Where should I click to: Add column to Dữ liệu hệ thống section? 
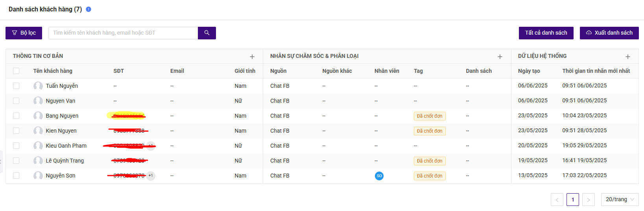pyautogui.click(x=628, y=57)
